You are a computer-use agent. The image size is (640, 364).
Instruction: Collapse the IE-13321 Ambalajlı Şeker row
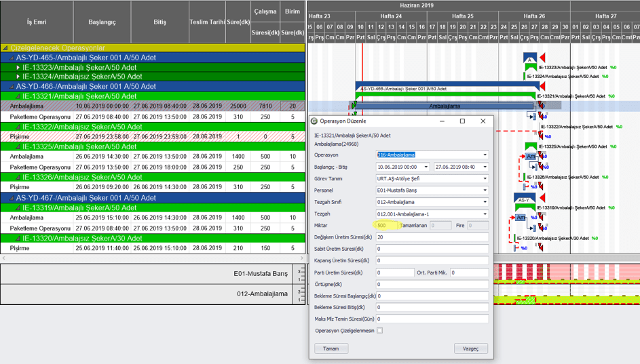(x=18, y=97)
